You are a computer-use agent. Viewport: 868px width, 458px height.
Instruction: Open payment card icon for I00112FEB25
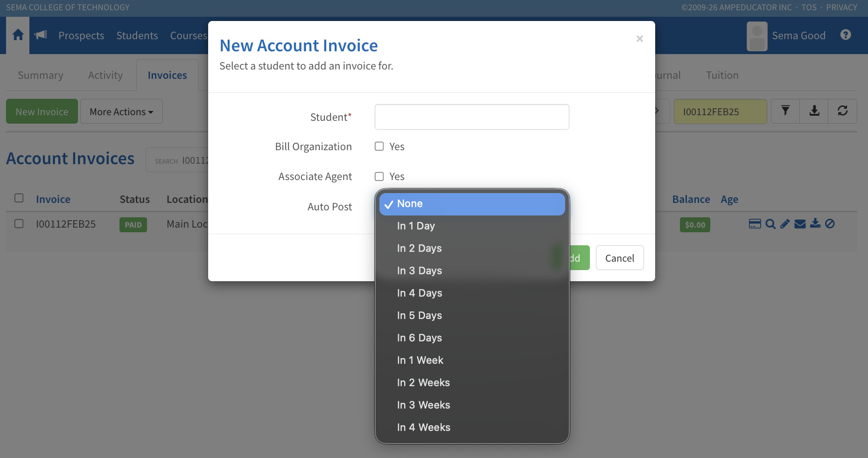(x=755, y=224)
